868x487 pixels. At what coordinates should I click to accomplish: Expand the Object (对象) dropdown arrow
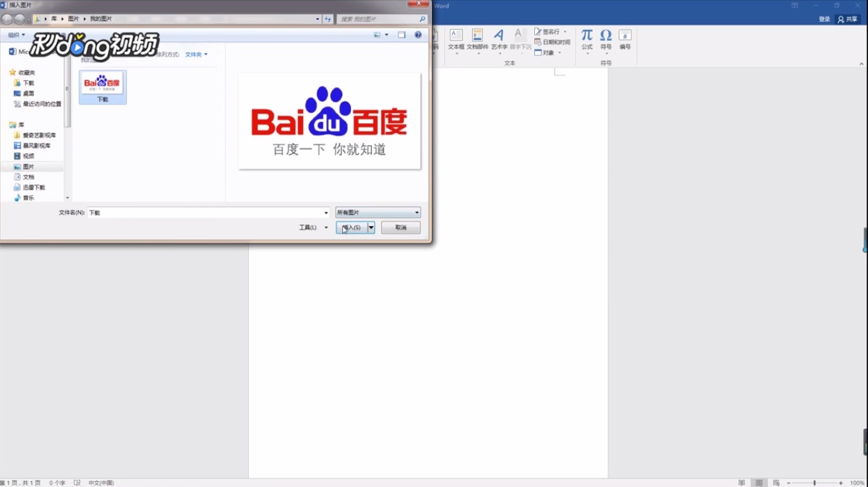click(x=560, y=52)
